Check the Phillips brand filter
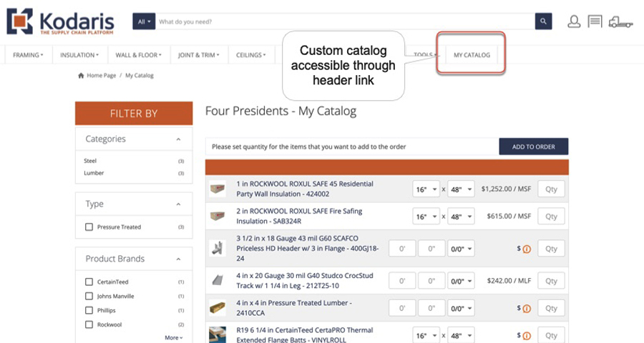The width and height of the screenshot is (644, 343). (x=89, y=311)
